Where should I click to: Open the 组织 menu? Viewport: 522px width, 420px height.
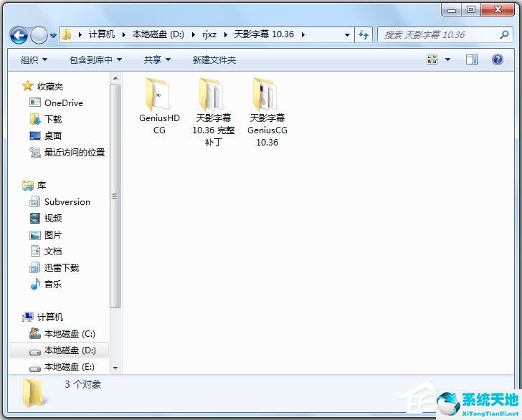(34, 60)
